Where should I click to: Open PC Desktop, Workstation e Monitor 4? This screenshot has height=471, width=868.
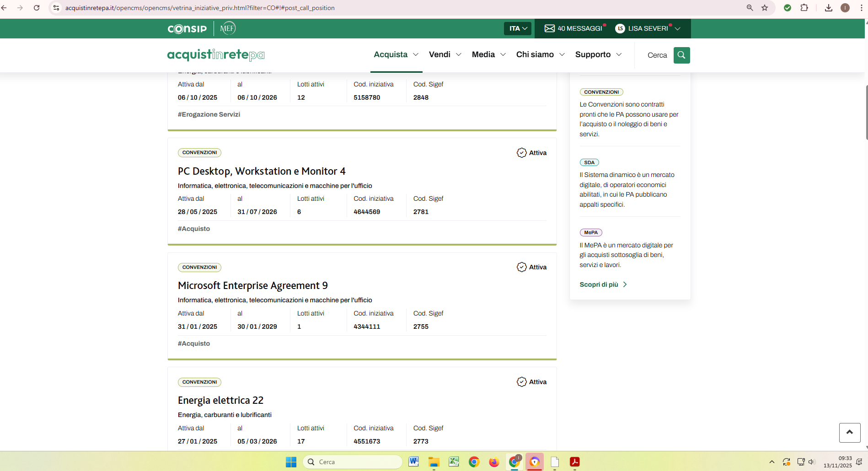click(262, 171)
